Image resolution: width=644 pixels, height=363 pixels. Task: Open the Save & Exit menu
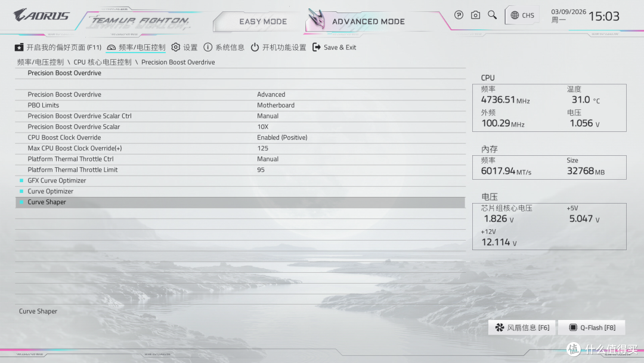point(335,47)
